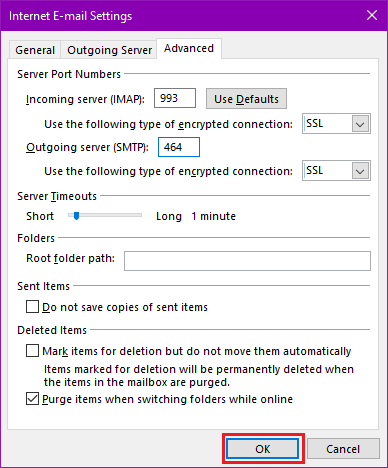Click the Outgoing server (SMTP) label
The height and width of the screenshot is (468, 388).
87,147
